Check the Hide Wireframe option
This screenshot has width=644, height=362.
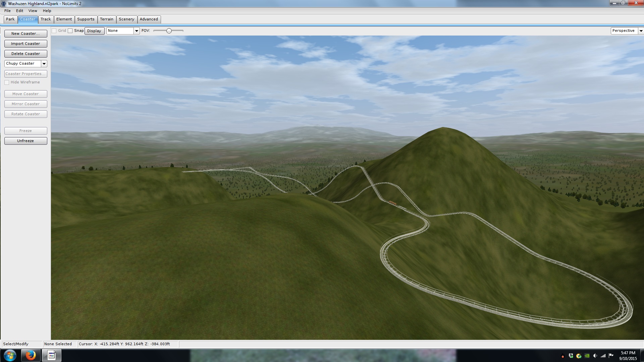tap(7, 82)
